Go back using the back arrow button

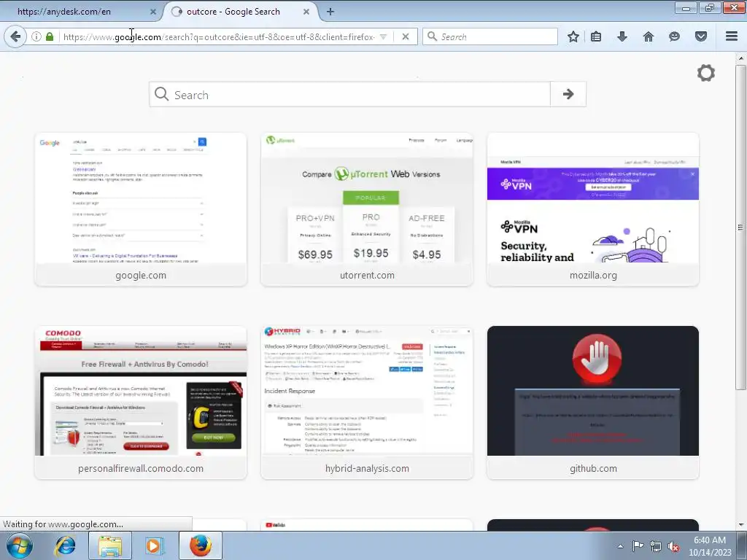tap(15, 36)
